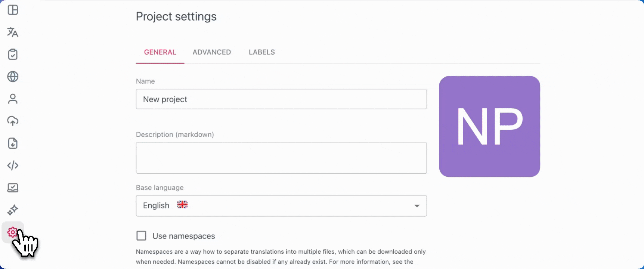Open the project dashboard icon in sidebar
The width and height of the screenshot is (644, 269).
[13, 10]
